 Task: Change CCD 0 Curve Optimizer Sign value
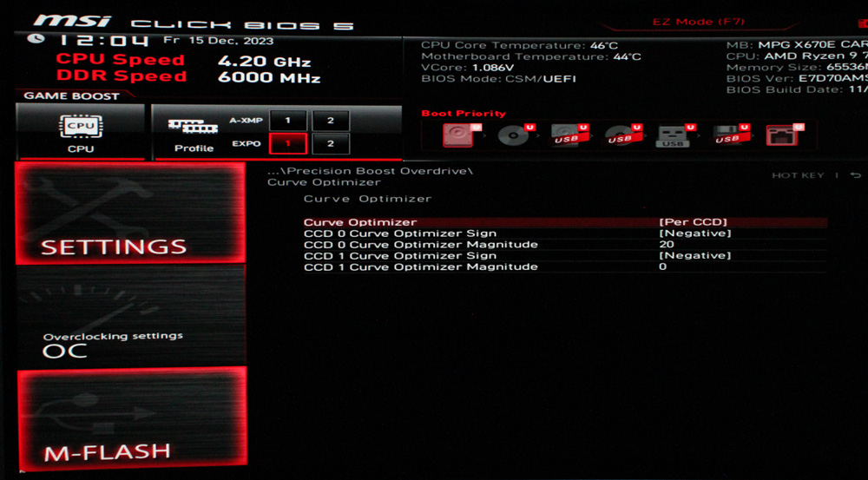pyautogui.click(x=694, y=233)
